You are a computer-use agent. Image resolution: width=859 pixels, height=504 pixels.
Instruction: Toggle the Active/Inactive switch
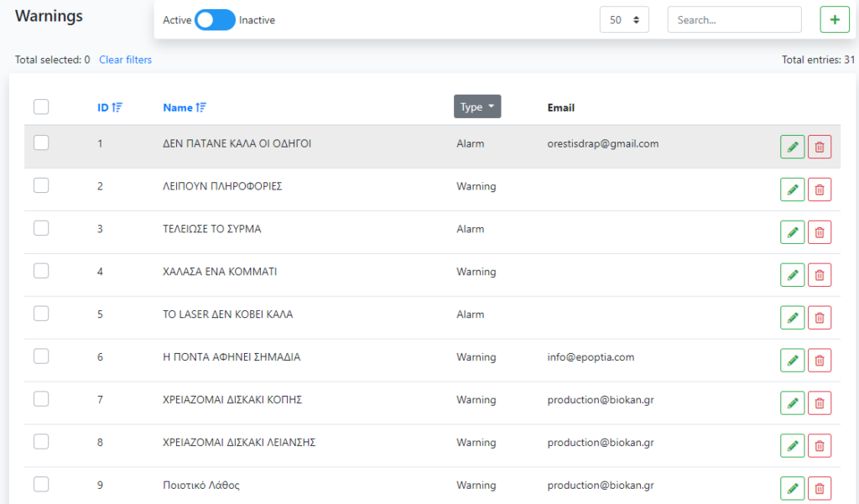pyautogui.click(x=215, y=20)
